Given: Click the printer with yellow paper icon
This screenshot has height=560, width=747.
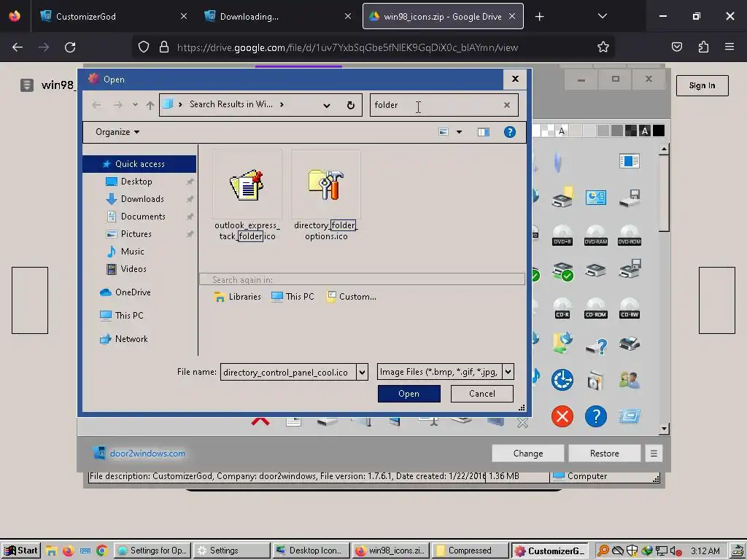Looking at the screenshot, I should [562, 197].
